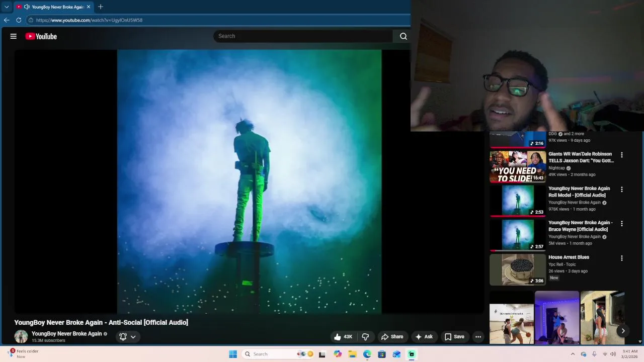Open the Windows Start menu

click(x=233, y=354)
